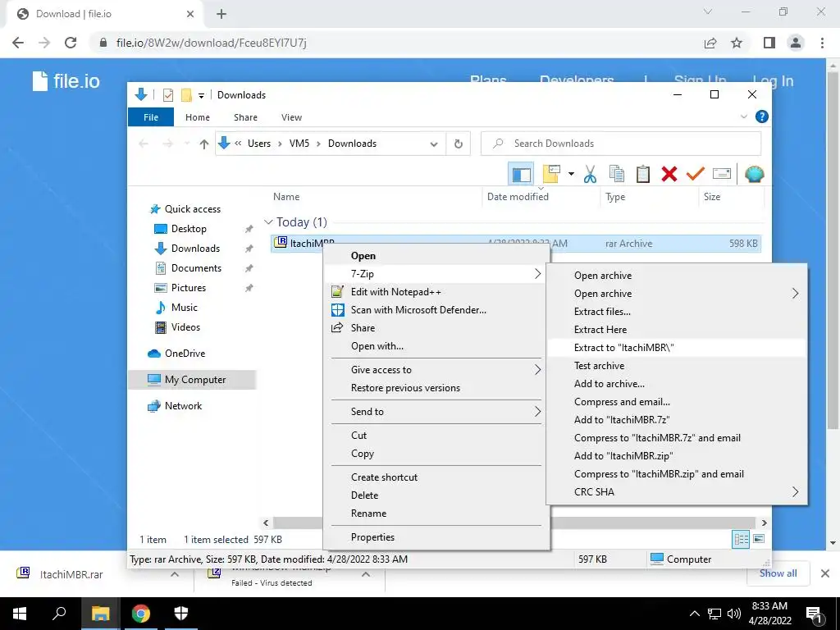Image resolution: width=840 pixels, height=630 pixels.
Task: Click the orange checkmark toolbar icon
Action: pyautogui.click(x=696, y=174)
